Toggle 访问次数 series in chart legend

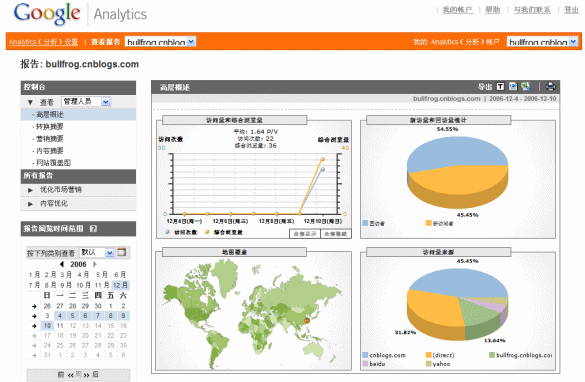pyautogui.click(x=181, y=232)
